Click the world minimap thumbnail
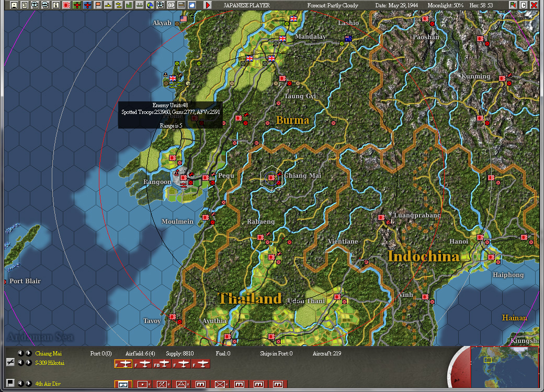This screenshot has width=544, height=392. point(504,367)
